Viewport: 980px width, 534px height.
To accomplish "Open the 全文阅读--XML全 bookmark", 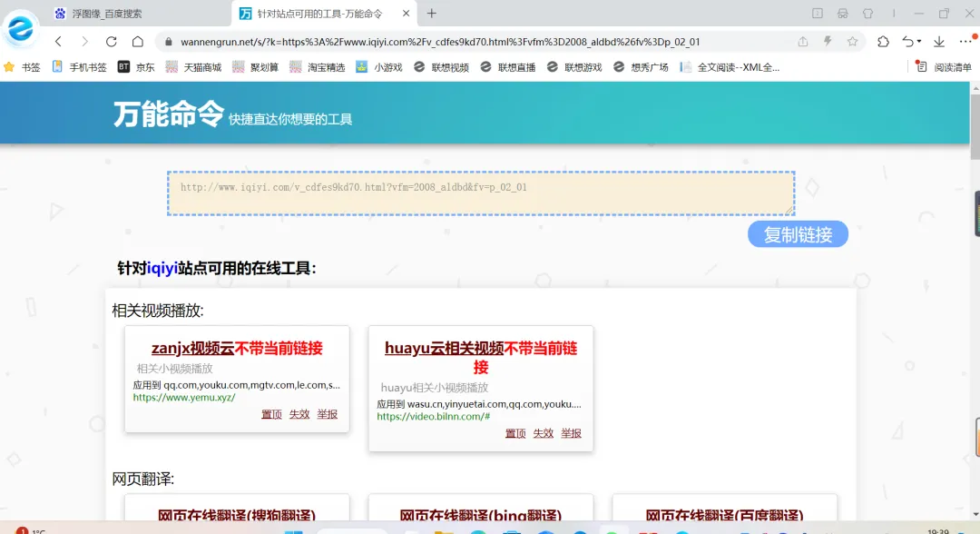I will pyautogui.click(x=730, y=67).
